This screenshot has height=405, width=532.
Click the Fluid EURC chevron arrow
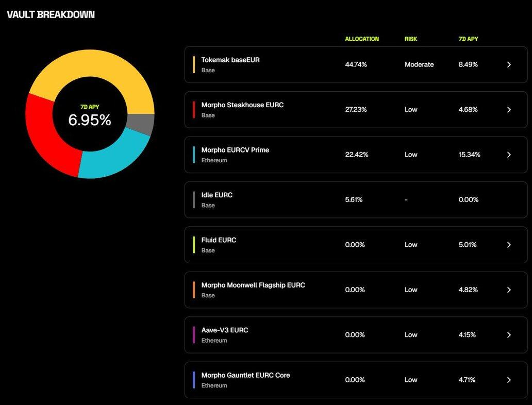tap(509, 245)
